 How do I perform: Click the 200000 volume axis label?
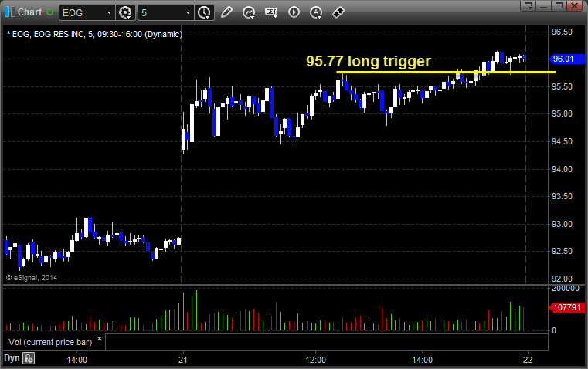565,289
